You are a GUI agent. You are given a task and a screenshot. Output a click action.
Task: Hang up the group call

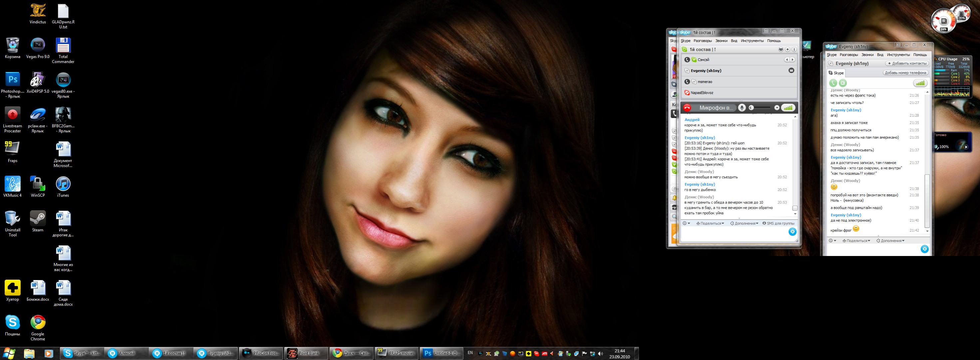point(687,108)
